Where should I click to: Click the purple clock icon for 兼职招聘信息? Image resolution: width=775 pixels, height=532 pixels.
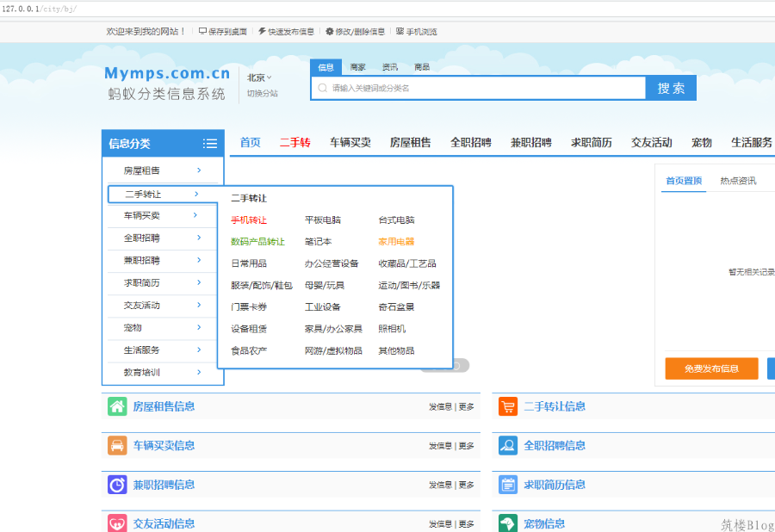coord(117,485)
